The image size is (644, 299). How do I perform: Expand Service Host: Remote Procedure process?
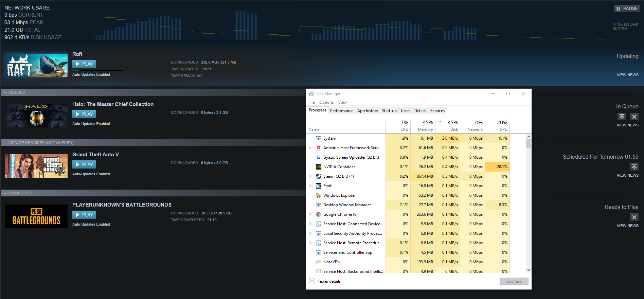(x=310, y=243)
